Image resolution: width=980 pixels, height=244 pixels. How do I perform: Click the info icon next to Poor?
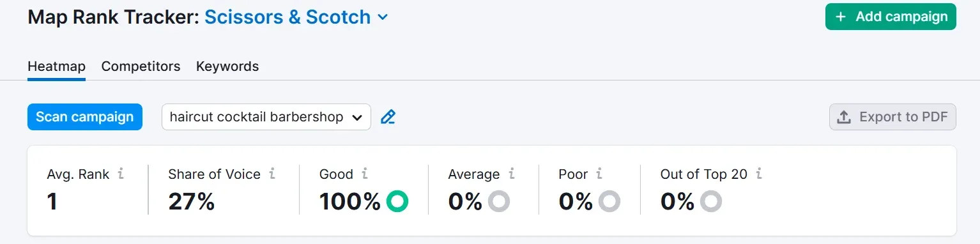click(x=599, y=174)
